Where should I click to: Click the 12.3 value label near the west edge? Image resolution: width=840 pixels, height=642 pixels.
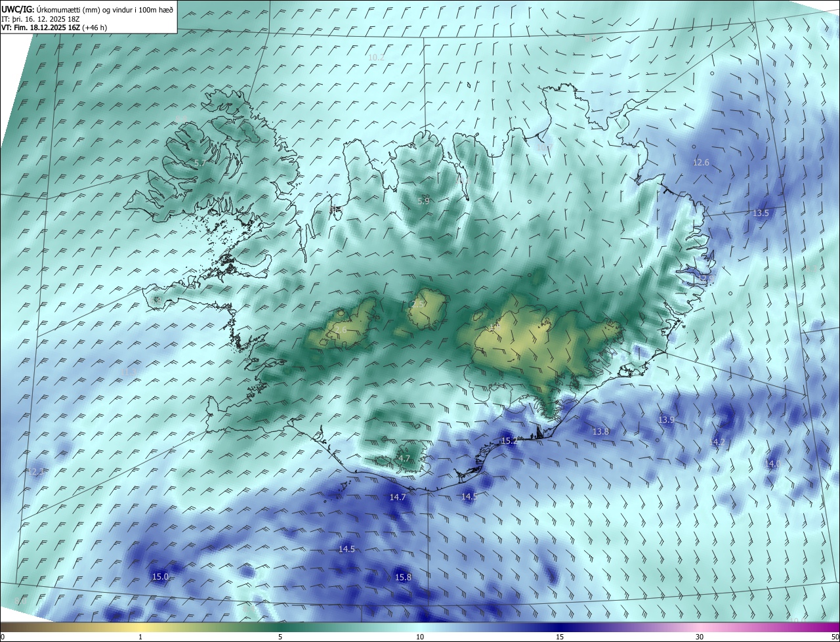pos(35,471)
